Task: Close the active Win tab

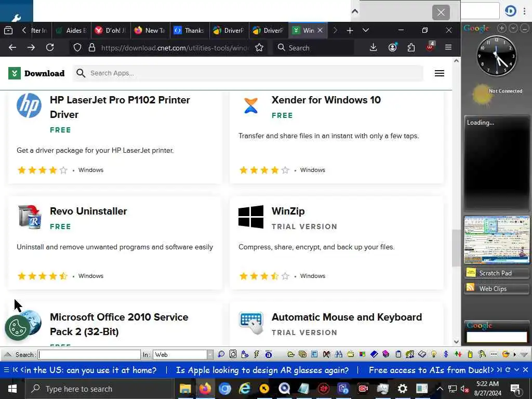Action: [320, 31]
